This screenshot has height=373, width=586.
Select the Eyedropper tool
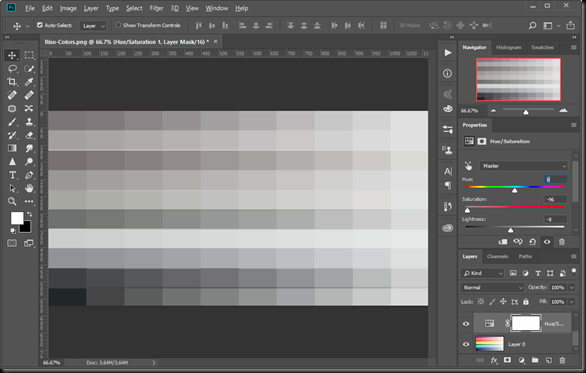click(29, 82)
